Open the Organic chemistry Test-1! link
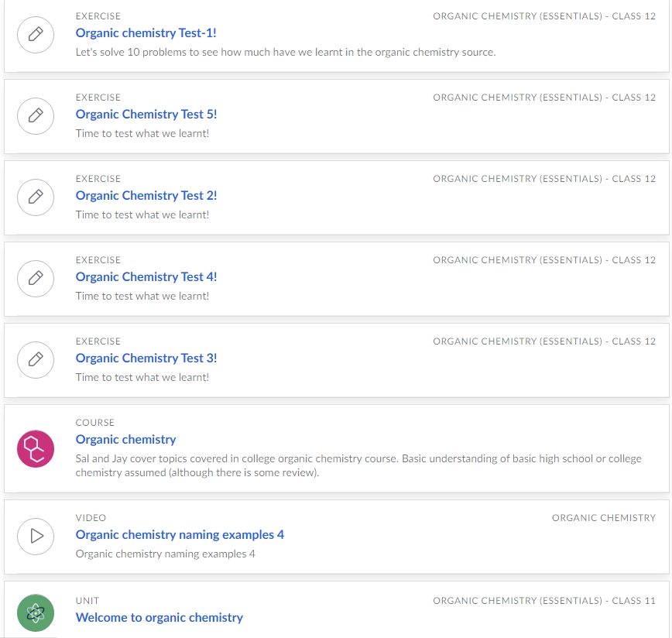Viewport: 672px width, 638px height. coord(146,33)
